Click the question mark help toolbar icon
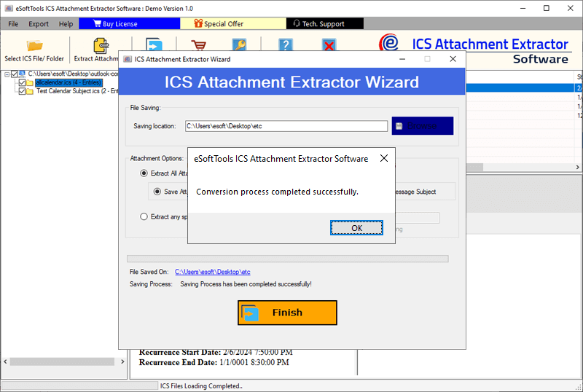 click(285, 44)
